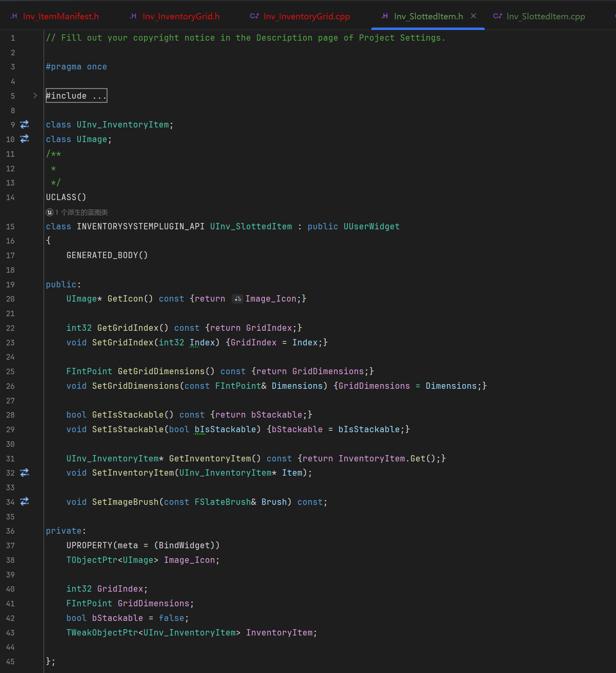Click '#pragma once' on line 3

point(76,67)
